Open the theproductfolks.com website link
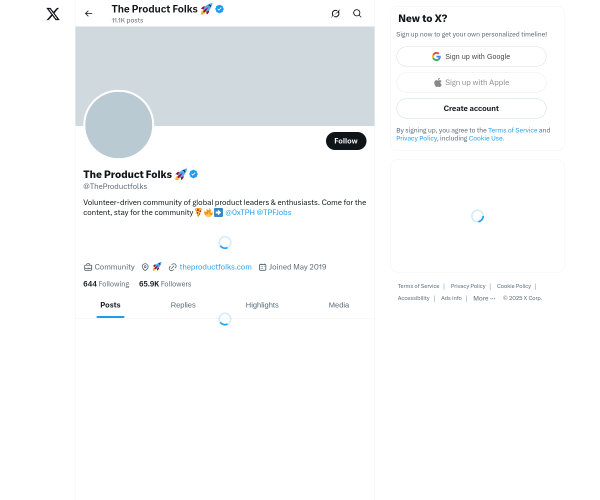The height and width of the screenshot is (500, 600). pos(215,267)
